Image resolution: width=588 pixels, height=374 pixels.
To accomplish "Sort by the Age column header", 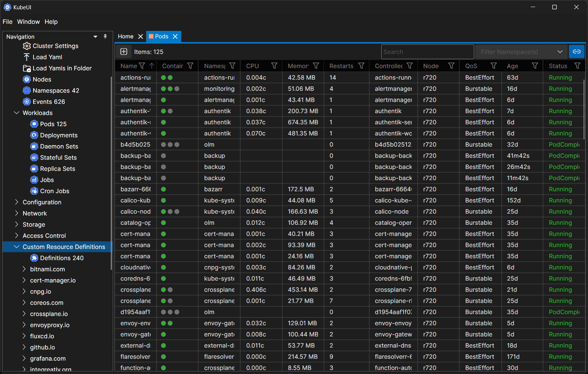I will click(512, 66).
